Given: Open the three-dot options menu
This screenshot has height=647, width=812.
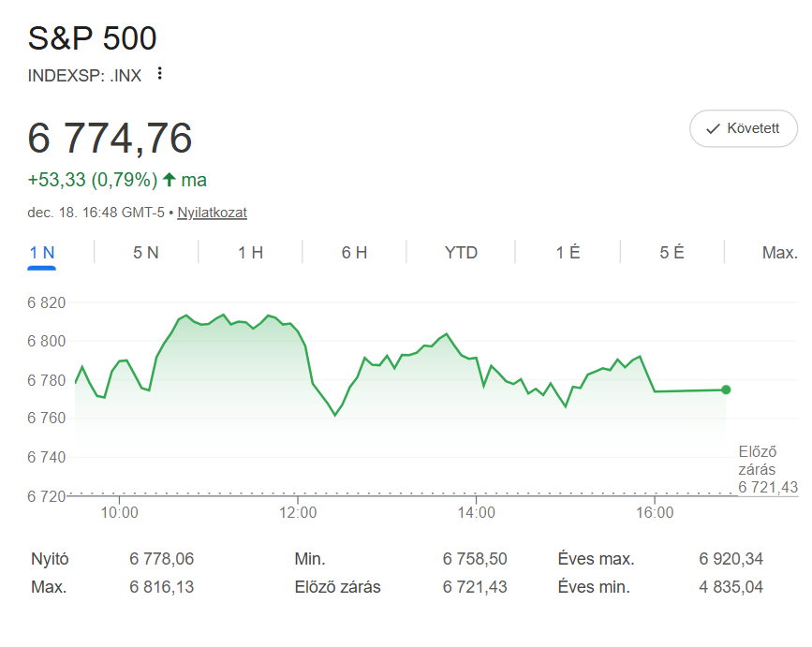Looking at the screenshot, I should [159, 74].
